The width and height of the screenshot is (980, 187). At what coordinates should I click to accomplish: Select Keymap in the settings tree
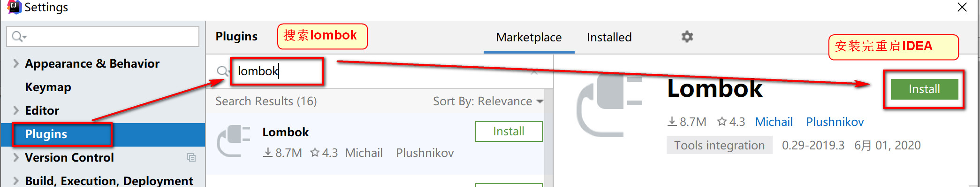click(48, 87)
